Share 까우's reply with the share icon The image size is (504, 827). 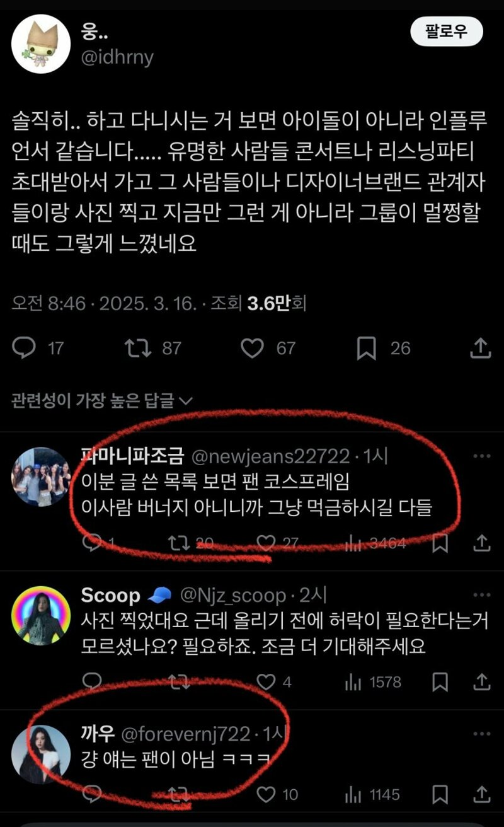(481, 794)
